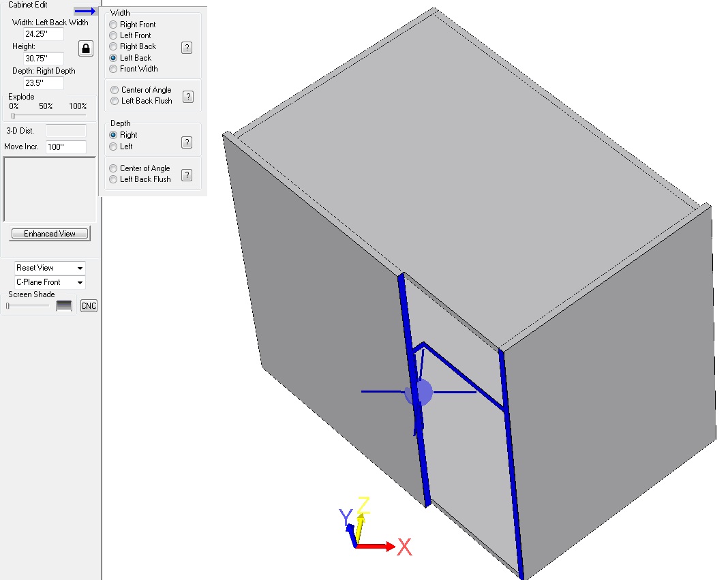
Task: Click the Width value field
Action: pyautogui.click(x=44, y=34)
